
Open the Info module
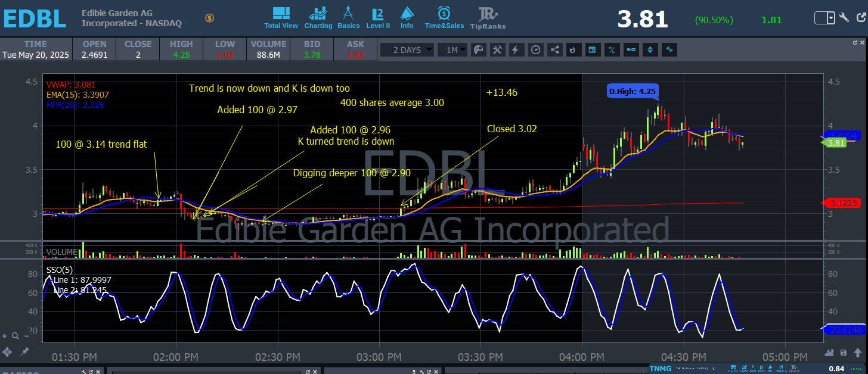[x=407, y=18]
